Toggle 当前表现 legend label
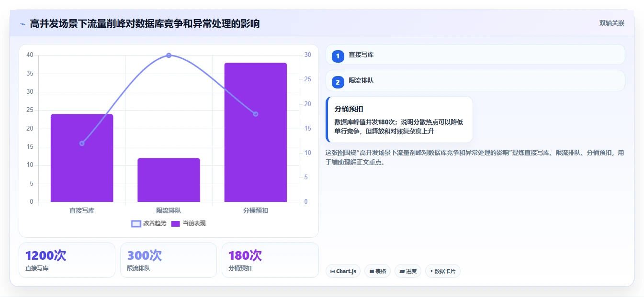Viewport: 644px width, 297px height. 194,223
